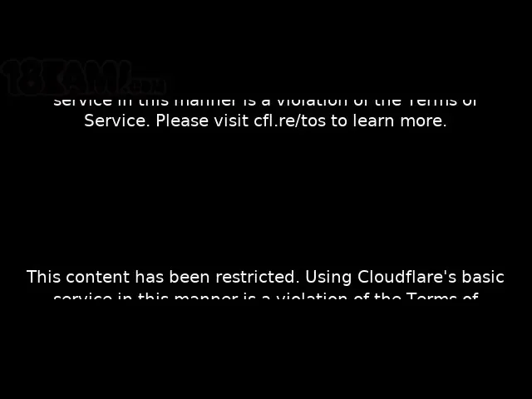This screenshot has width=532, height=399.
Task: Click the faint 18KAMI.com watermark logo
Action: pyautogui.click(x=83, y=77)
